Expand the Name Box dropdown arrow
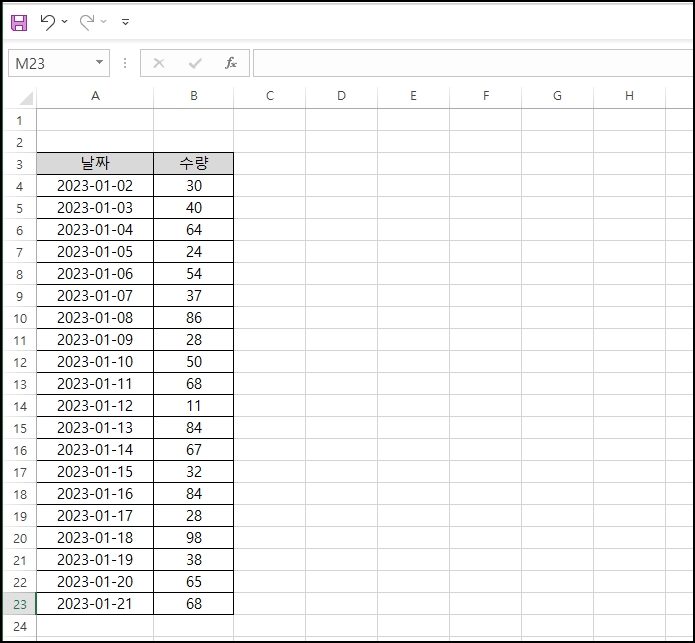Image resolution: width=695 pixels, height=643 pixels. click(x=100, y=62)
